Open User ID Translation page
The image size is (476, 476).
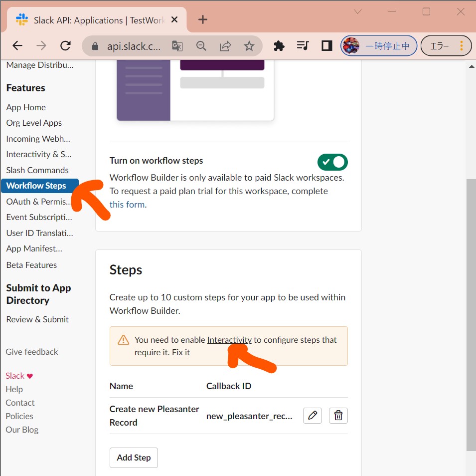(40, 233)
